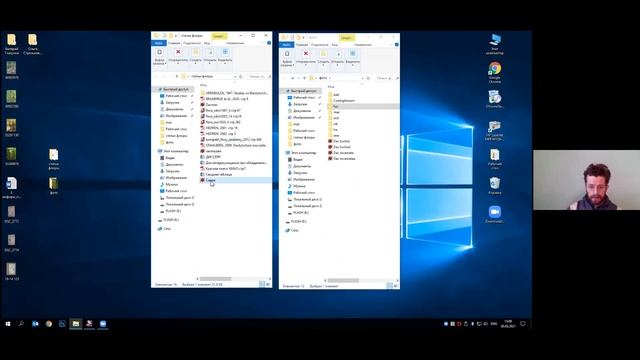The image size is (640, 360).
Task: Open Буфер обмена in the left Explorer window
Action: point(159,56)
